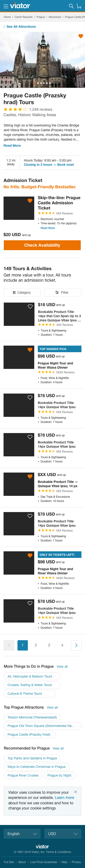Click the Viator logo in header
Viewport: 85px width, 868px height.
pyautogui.click(x=20, y=6)
